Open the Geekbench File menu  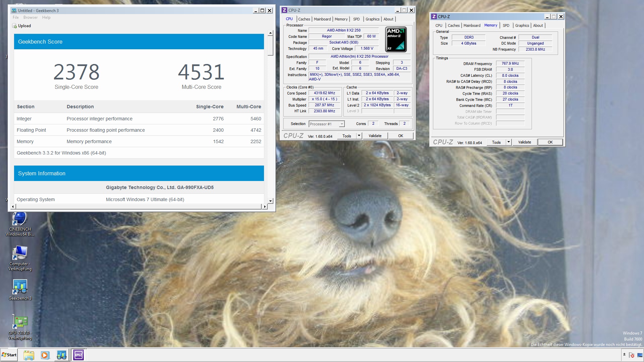point(16,17)
